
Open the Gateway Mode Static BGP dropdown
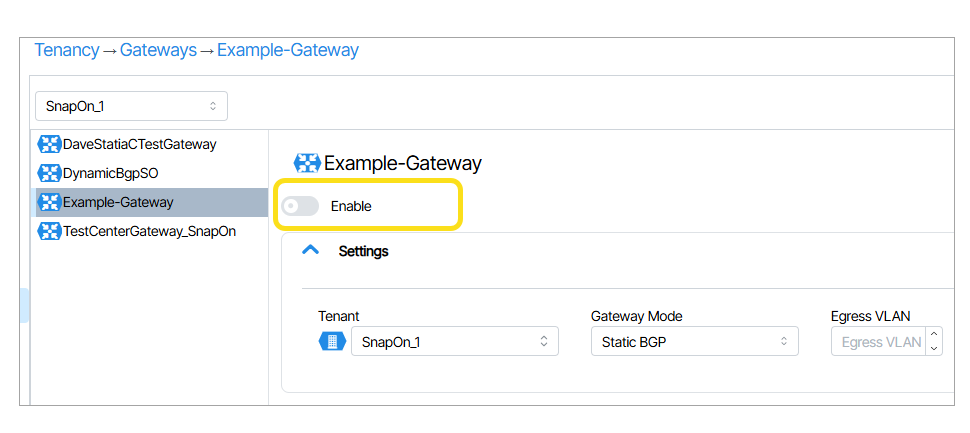(x=694, y=342)
